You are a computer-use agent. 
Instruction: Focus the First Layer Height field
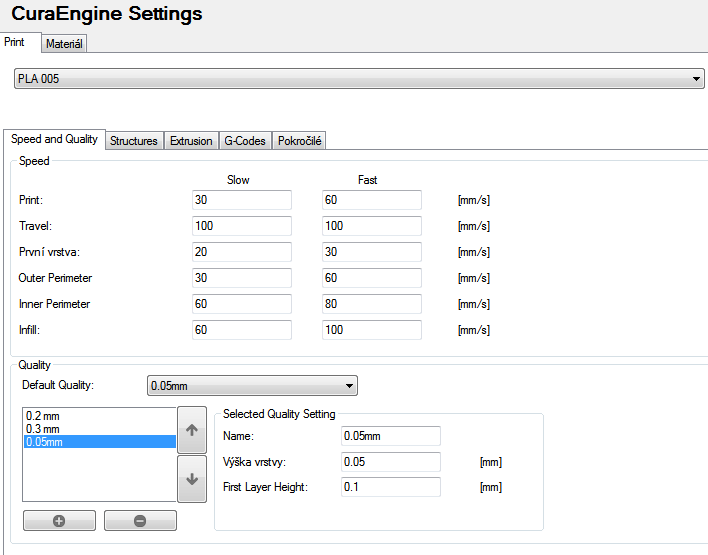(390, 487)
